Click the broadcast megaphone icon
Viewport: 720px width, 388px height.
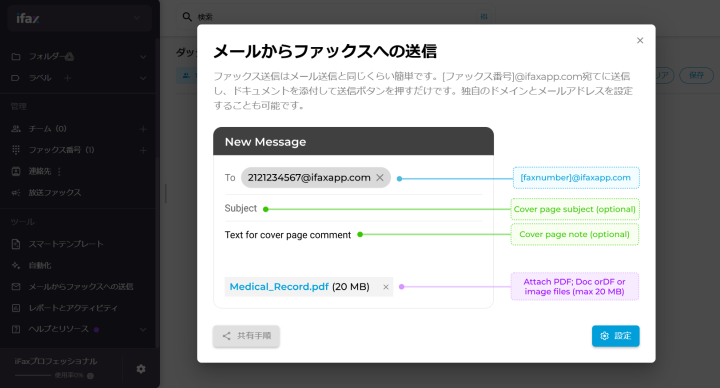(16, 193)
